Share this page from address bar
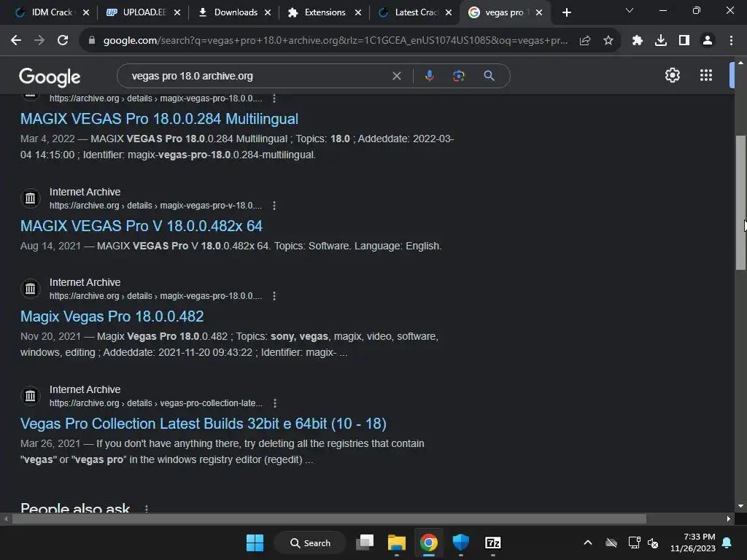The image size is (747, 560). click(x=585, y=41)
